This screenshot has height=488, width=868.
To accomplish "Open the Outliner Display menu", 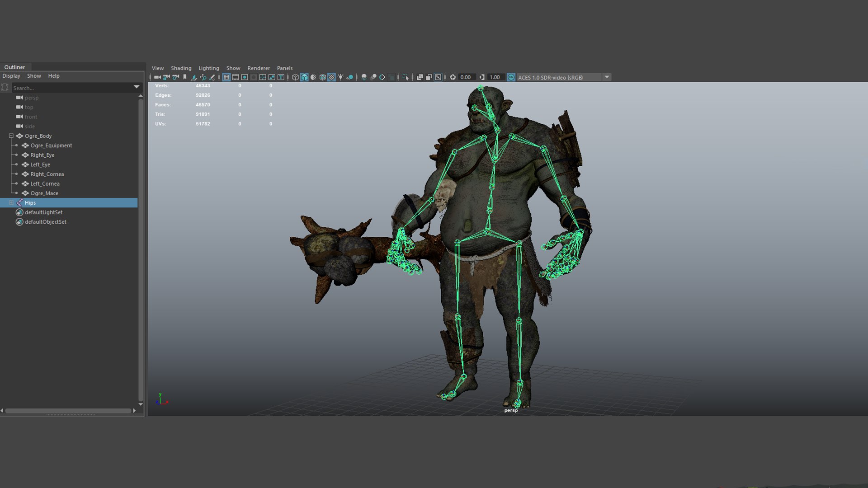I will click(x=11, y=76).
